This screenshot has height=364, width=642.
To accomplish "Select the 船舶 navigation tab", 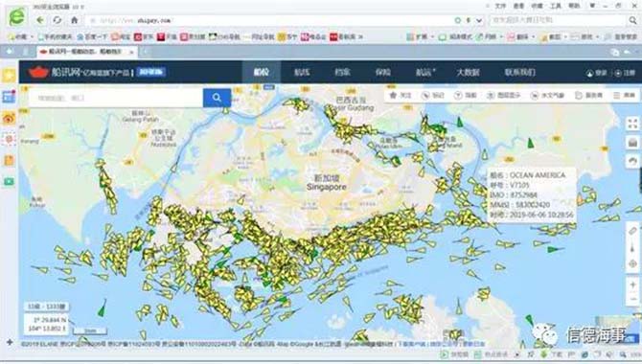I will coord(262,72).
